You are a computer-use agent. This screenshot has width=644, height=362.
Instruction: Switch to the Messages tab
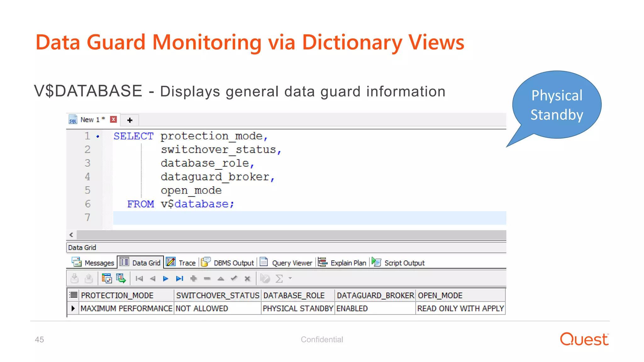[93, 262]
